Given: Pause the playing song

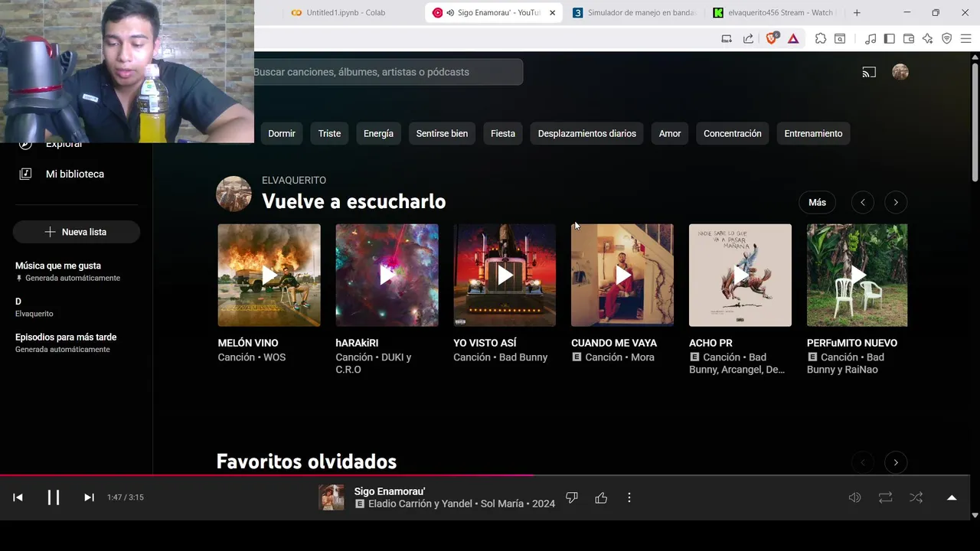Looking at the screenshot, I should click(x=54, y=497).
